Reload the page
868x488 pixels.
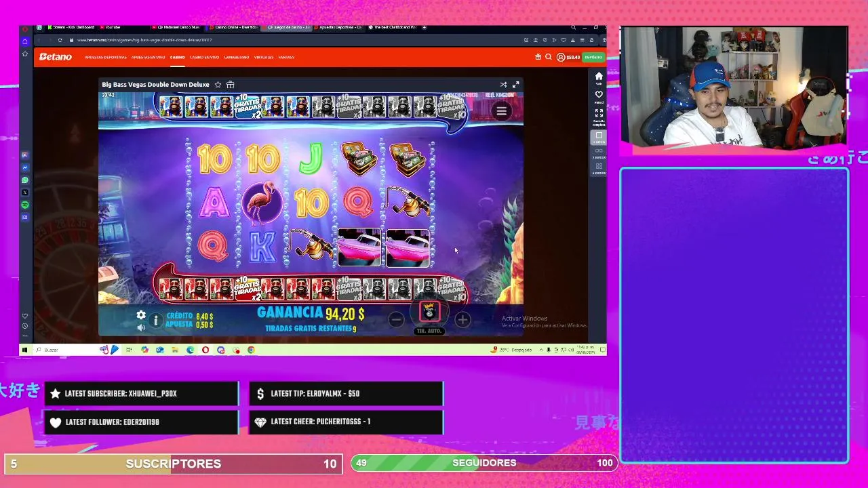coord(60,40)
